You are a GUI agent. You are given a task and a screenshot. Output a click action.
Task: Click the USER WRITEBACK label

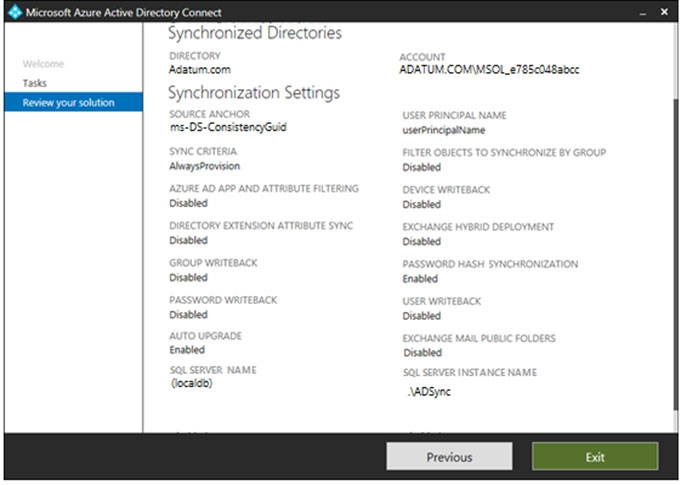[x=442, y=301]
